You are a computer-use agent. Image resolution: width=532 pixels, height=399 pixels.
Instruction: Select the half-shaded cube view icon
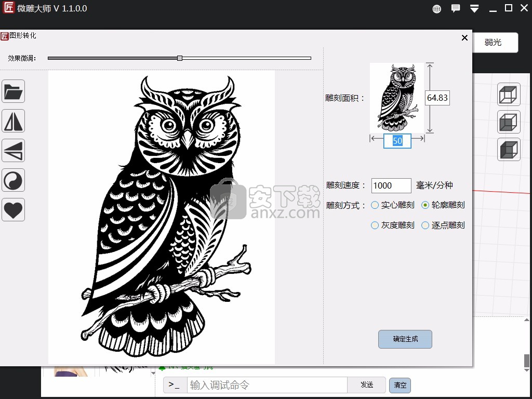pos(509,122)
